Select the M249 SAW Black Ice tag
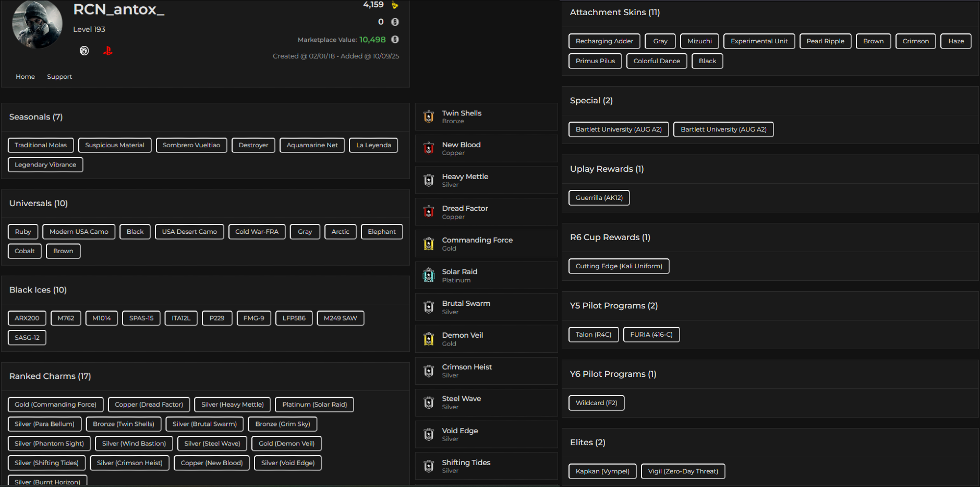 (341, 318)
